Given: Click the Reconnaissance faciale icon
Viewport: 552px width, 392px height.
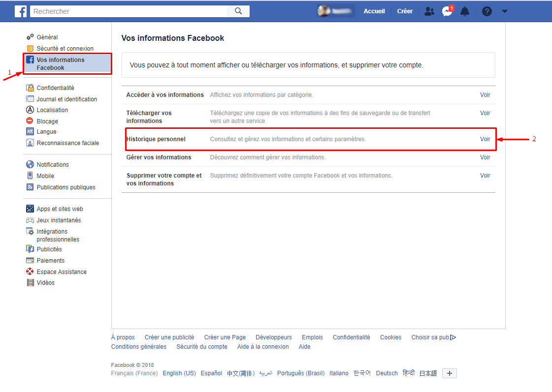Looking at the screenshot, I should [x=30, y=143].
